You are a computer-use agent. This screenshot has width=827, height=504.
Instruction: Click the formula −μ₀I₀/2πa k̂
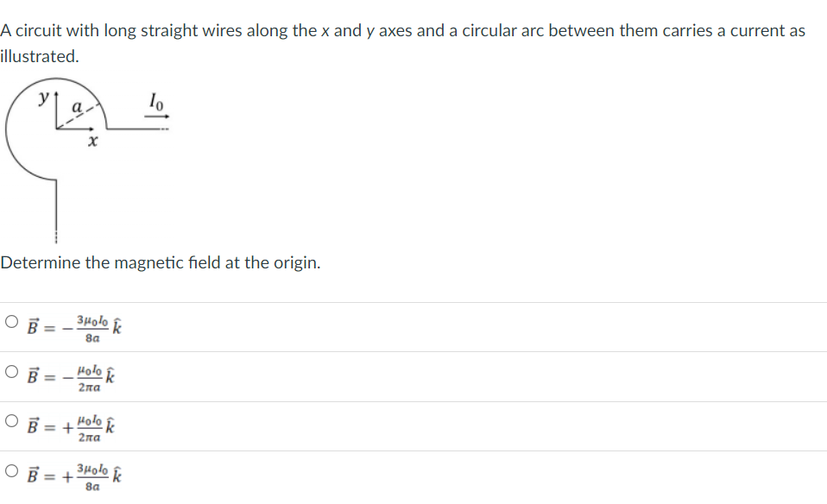[69, 375]
